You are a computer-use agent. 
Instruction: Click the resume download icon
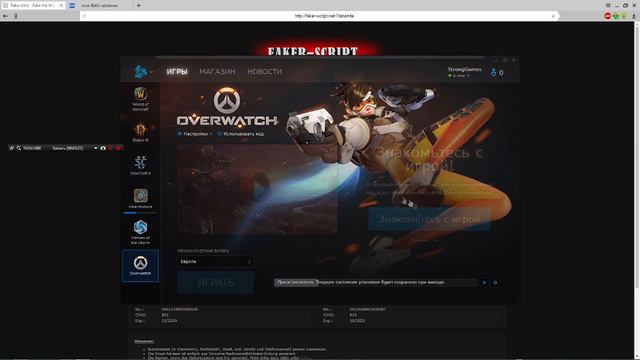coord(484,282)
